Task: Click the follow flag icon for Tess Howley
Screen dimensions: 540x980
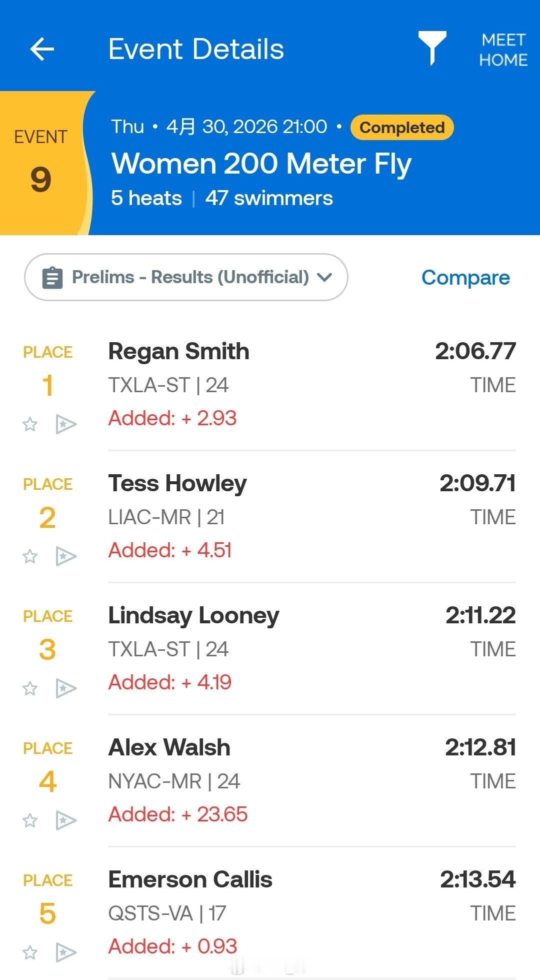Action: click(66, 556)
